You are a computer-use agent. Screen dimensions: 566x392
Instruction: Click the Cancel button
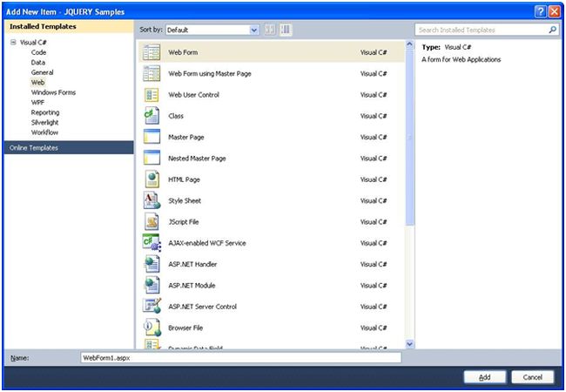532,377
